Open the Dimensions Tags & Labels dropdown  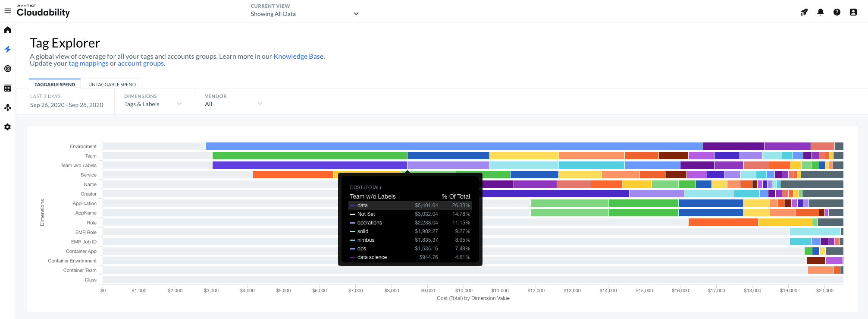153,104
